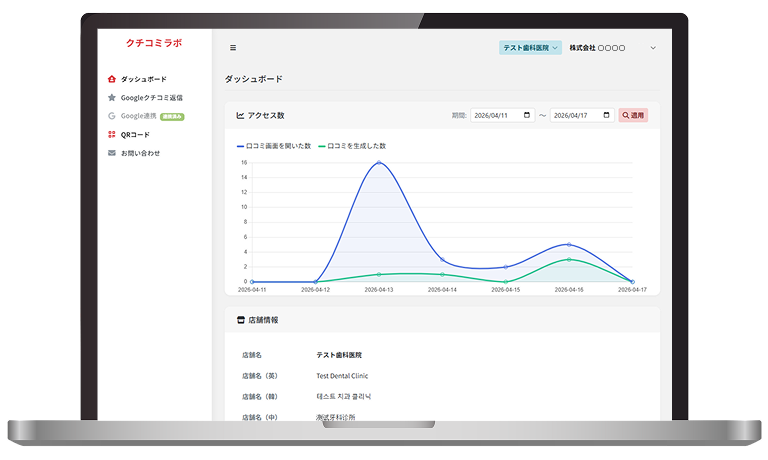
Task: Expand the 株式会社 account dropdown chevron
Action: click(x=653, y=48)
